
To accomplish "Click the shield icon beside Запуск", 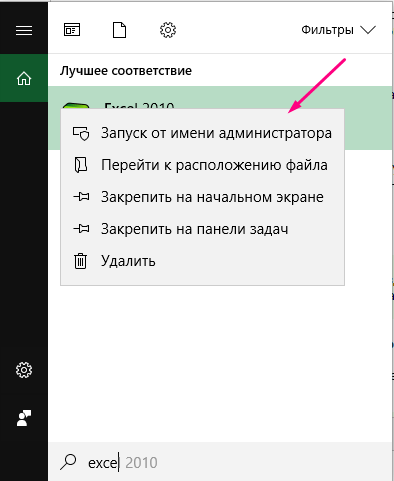I will 81,133.
